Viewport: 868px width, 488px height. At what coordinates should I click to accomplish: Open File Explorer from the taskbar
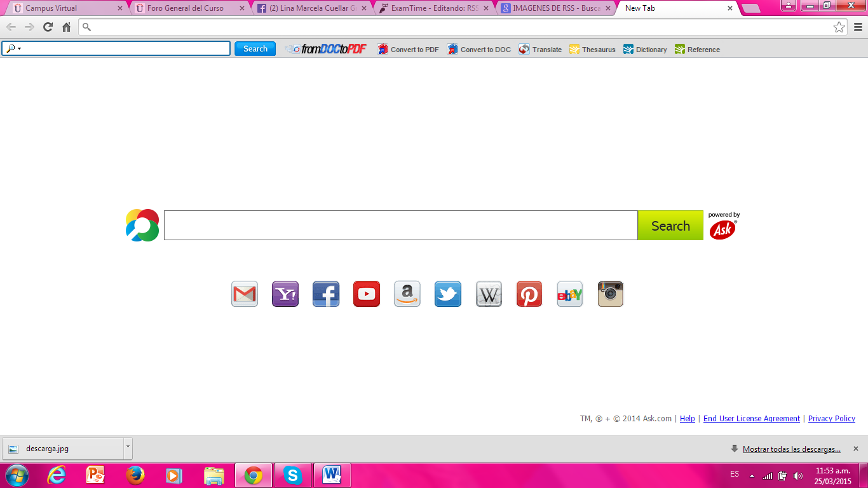click(214, 475)
